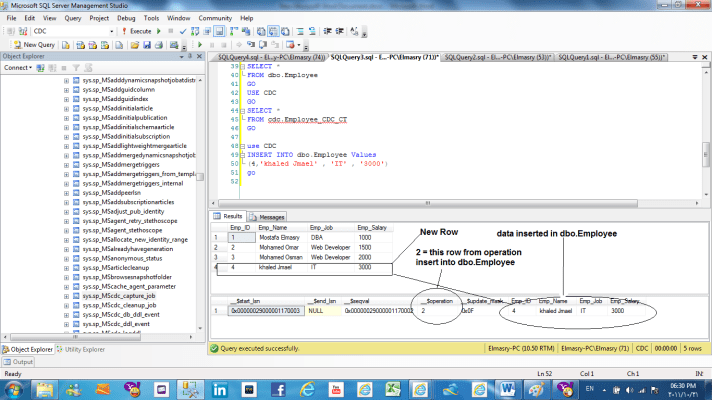
Task: Collapse the SELECT block at line 39
Action: (x=242, y=66)
